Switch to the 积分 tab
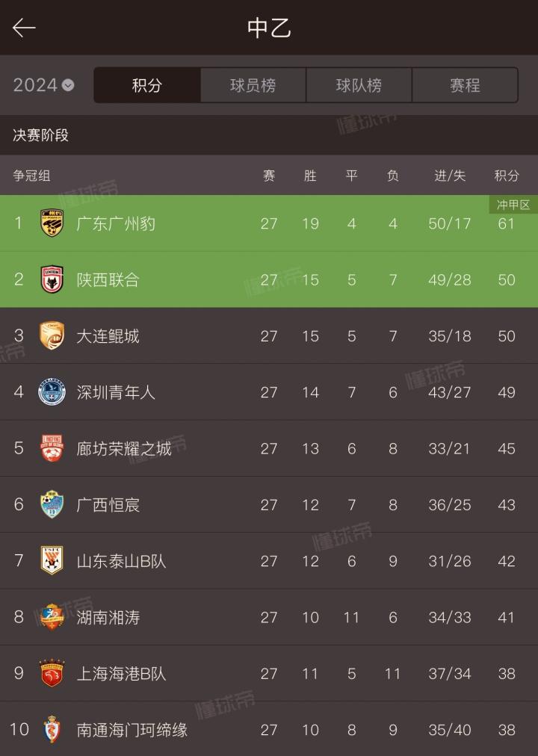This screenshot has height=756, width=538. click(147, 85)
